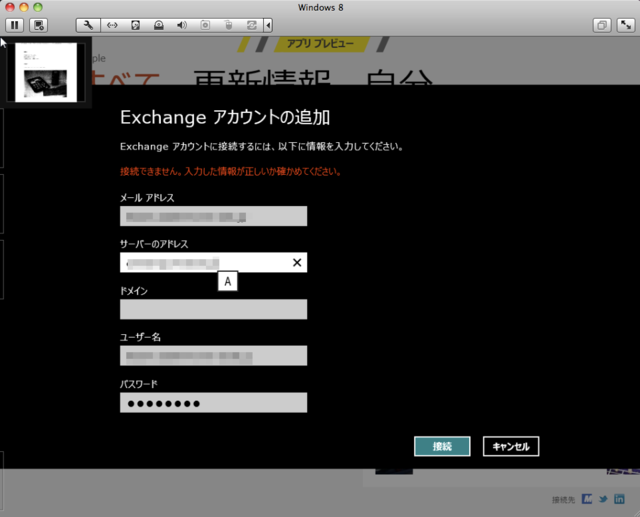Focus the サーバーのアドレス field
Image resolution: width=640 pixels, height=517 pixels.
click(213, 262)
